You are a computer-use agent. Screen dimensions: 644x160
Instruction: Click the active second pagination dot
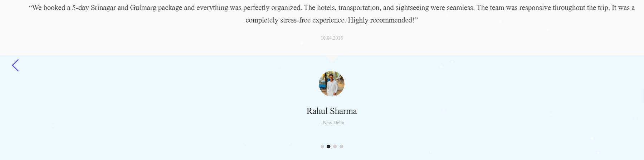click(x=328, y=146)
